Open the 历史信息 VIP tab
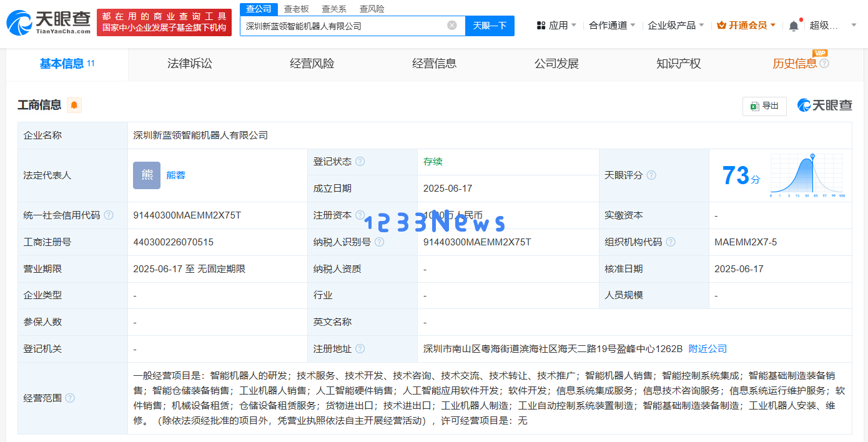 794,64
